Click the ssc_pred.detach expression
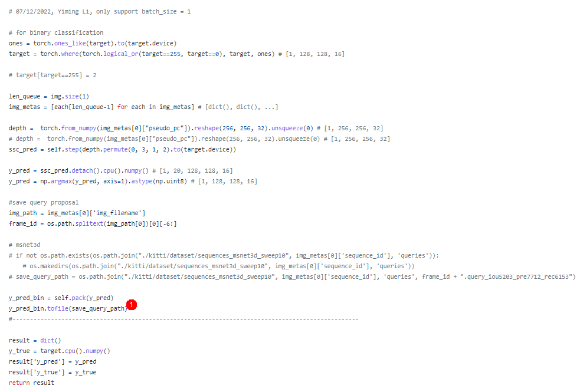Viewport: 580px width, 392px height. click(x=71, y=170)
